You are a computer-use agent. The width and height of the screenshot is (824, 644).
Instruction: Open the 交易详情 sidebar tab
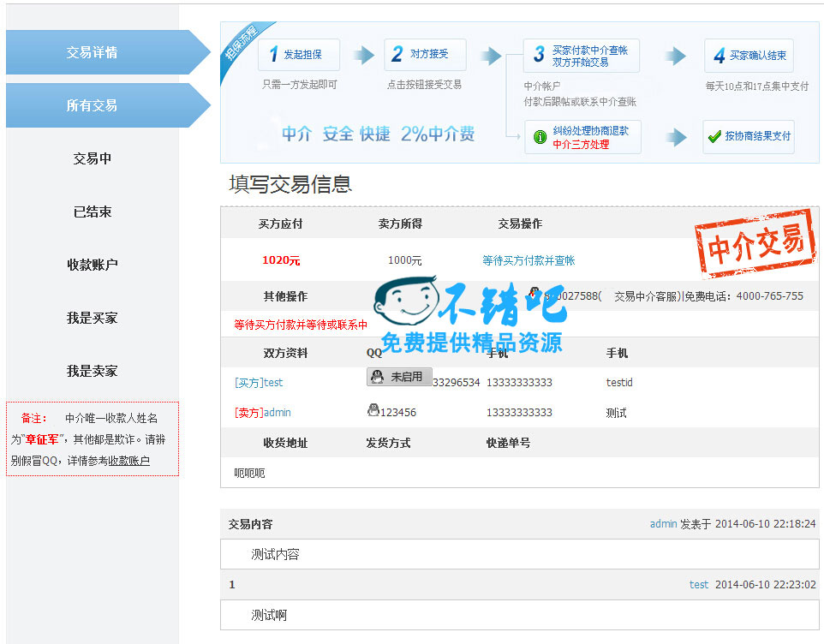coord(108,52)
